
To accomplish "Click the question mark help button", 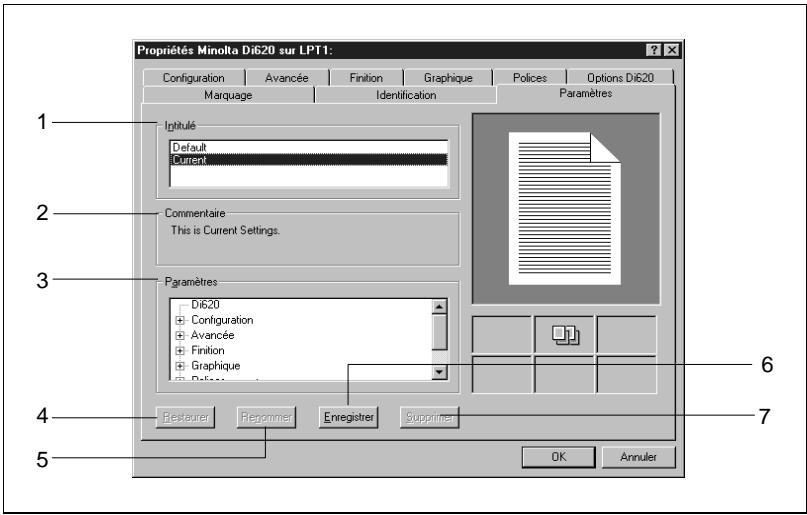I will point(654,50).
